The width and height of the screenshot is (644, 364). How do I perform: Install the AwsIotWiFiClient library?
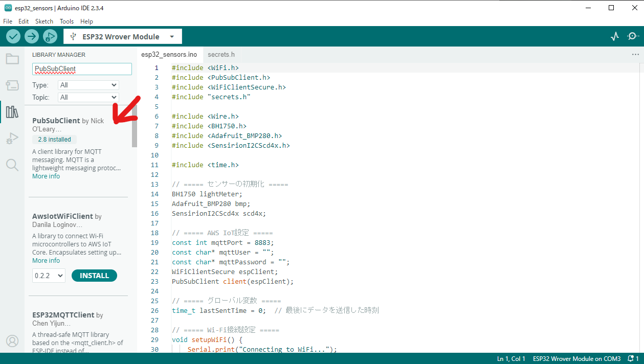(94, 275)
